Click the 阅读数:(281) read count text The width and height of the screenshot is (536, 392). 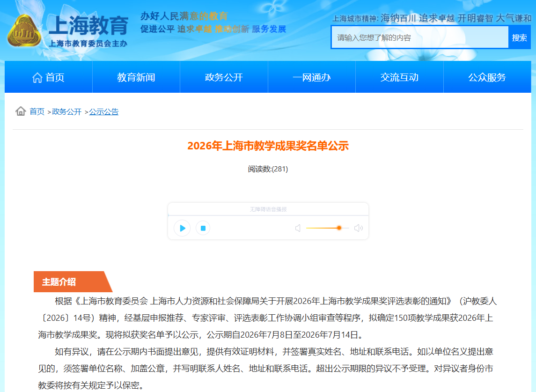click(268, 169)
